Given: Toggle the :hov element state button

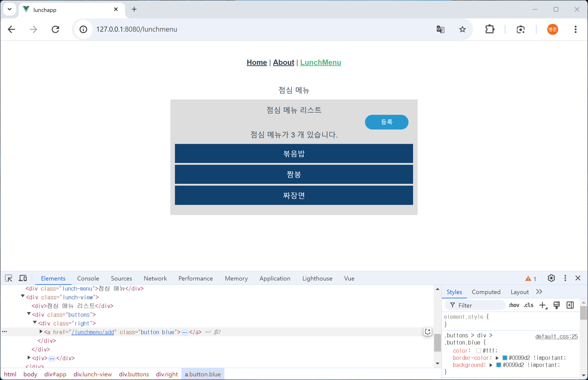Looking at the screenshot, I should pos(514,306).
